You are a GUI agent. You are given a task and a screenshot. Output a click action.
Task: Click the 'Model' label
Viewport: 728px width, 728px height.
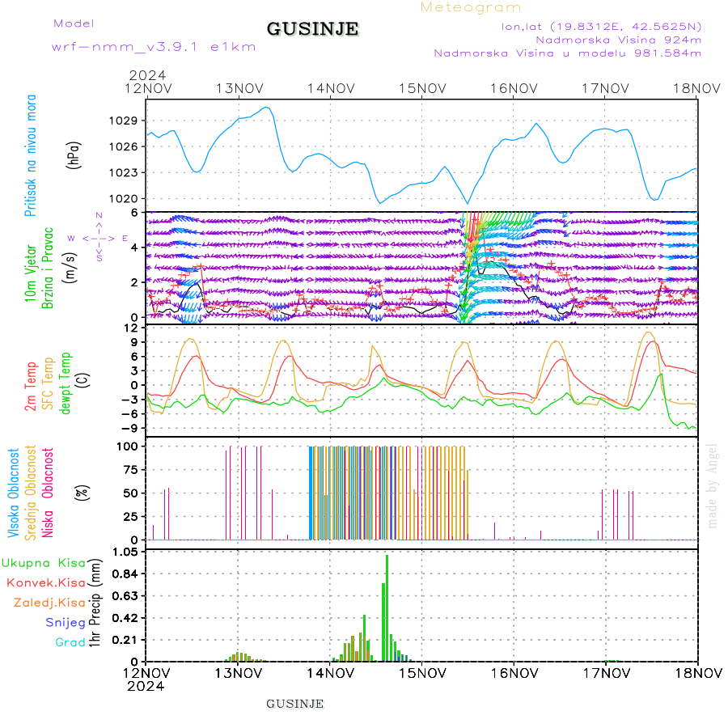pyautogui.click(x=74, y=23)
